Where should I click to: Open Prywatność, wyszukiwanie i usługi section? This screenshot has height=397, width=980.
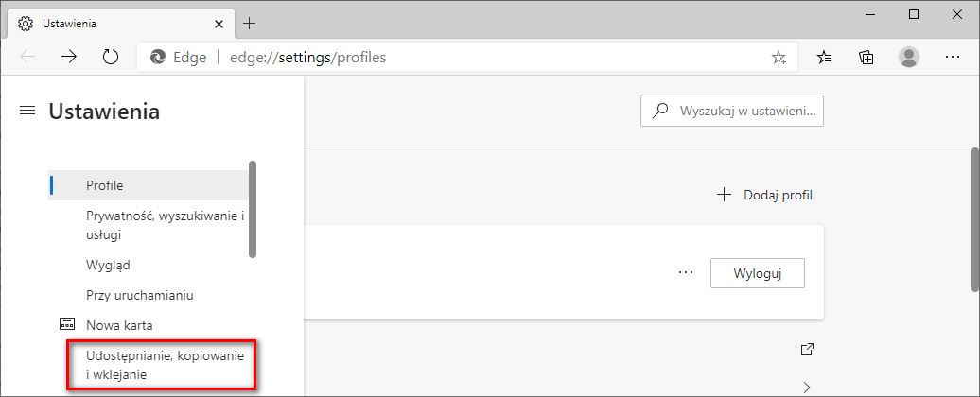165,225
